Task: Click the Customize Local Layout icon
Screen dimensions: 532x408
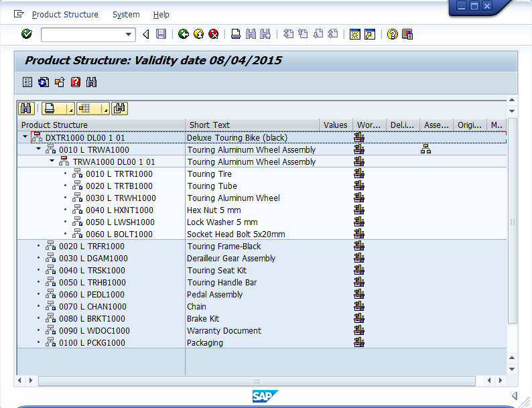Action: pos(407,34)
